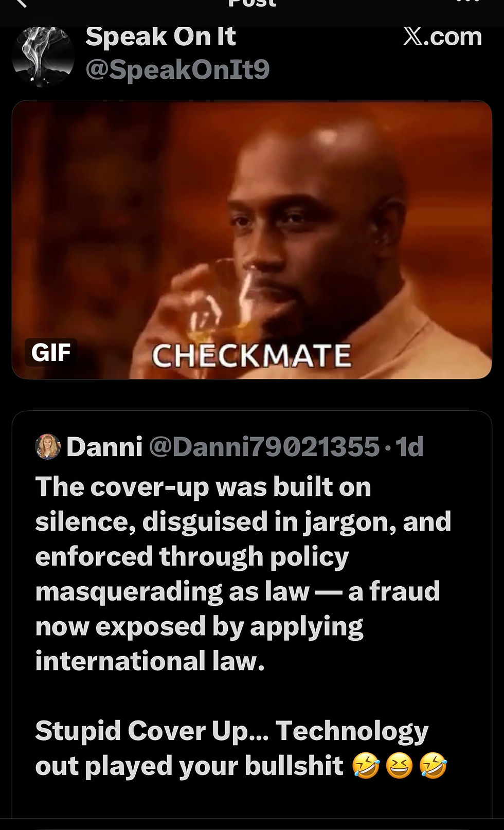
Task: Open Speak On It's smoke profile avatar
Action: point(43,56)
